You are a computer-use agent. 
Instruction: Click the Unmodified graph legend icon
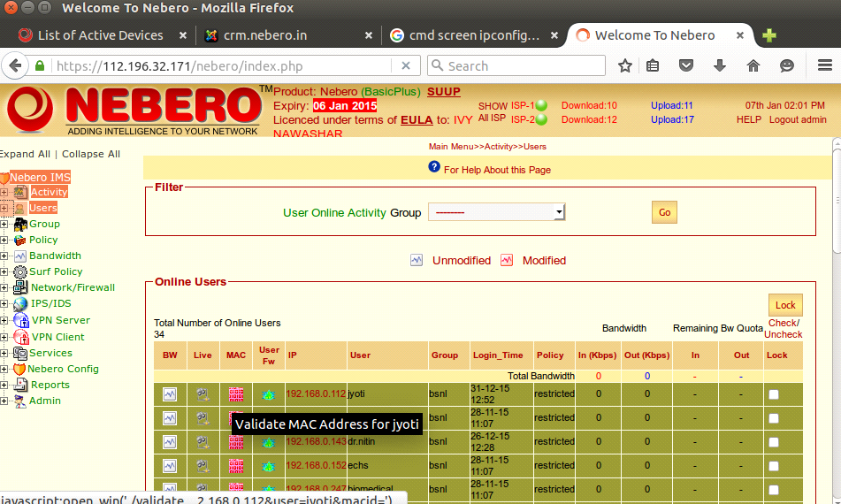417,260
